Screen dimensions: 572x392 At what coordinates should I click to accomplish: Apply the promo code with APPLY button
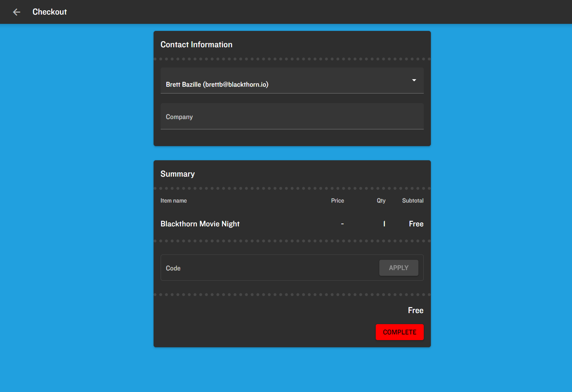399,268
